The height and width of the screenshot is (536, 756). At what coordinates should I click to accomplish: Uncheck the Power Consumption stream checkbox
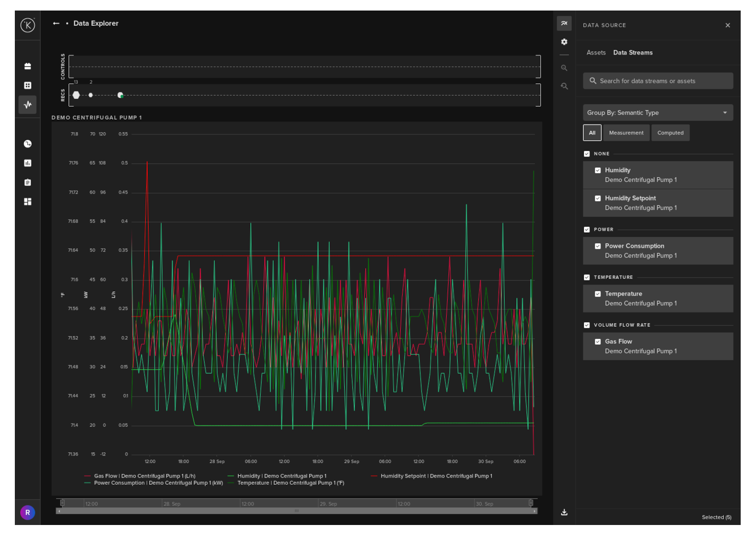click(598, 246)
